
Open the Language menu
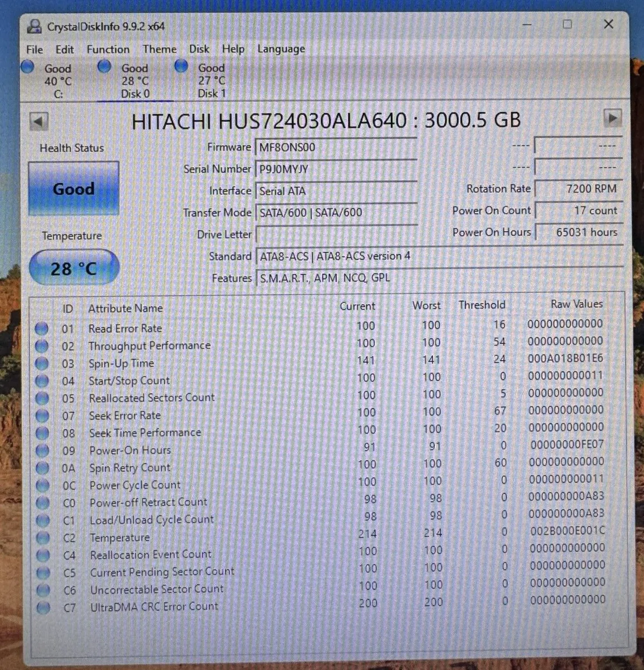tap(281, 49)
